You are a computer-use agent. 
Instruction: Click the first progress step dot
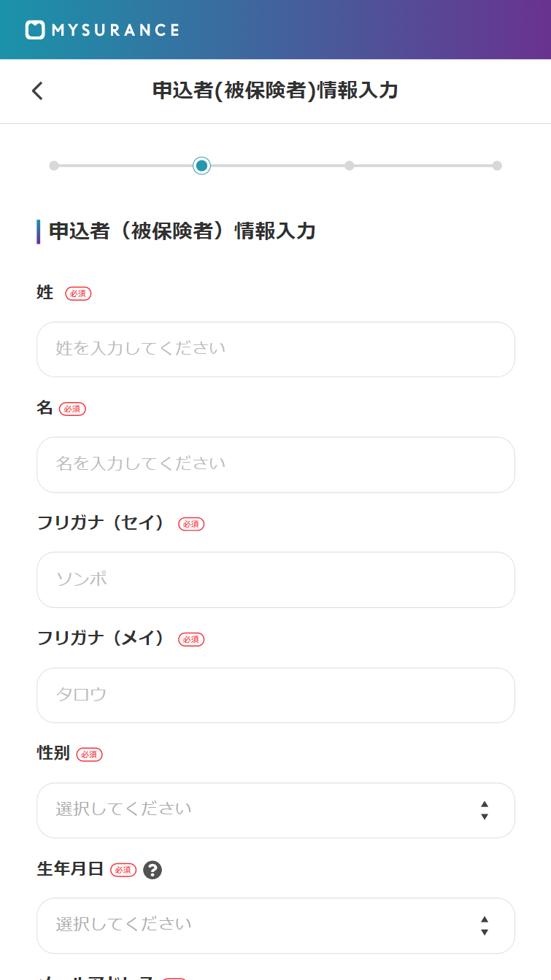(x=54, y=166)
